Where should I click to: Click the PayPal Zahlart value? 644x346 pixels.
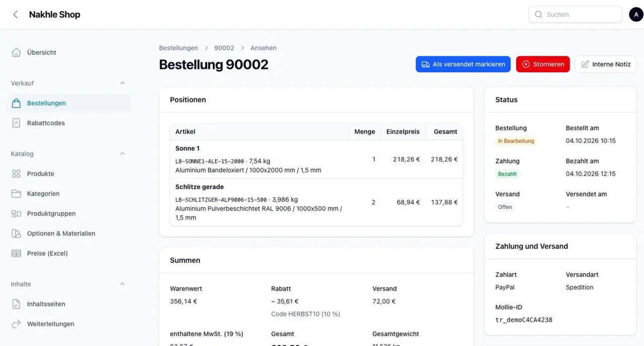[505, 287]
